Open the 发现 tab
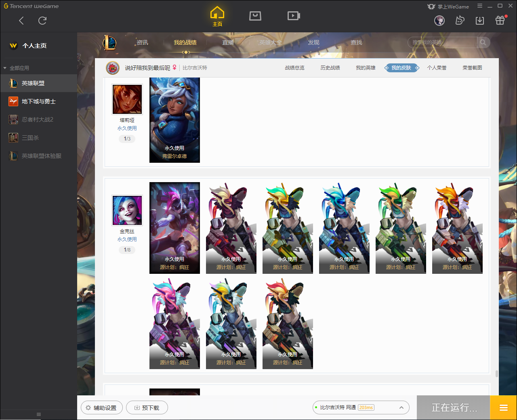517x420 pixels. point(313,42)
